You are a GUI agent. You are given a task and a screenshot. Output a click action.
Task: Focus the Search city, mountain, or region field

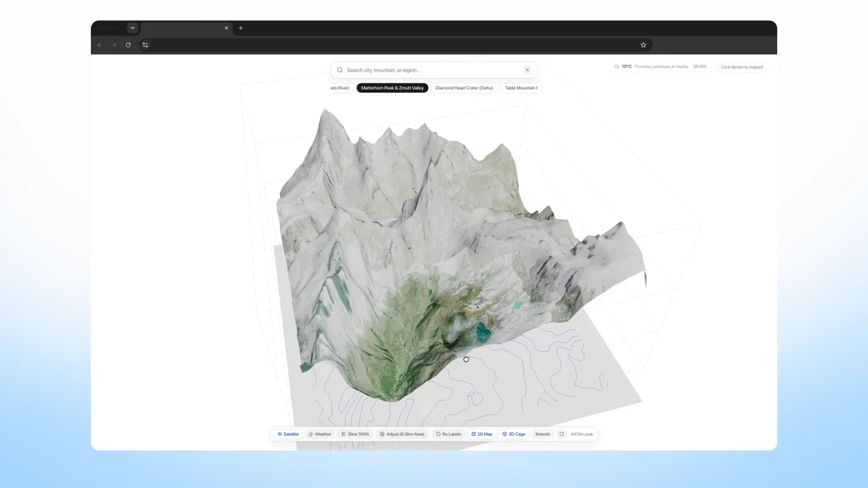434,70
